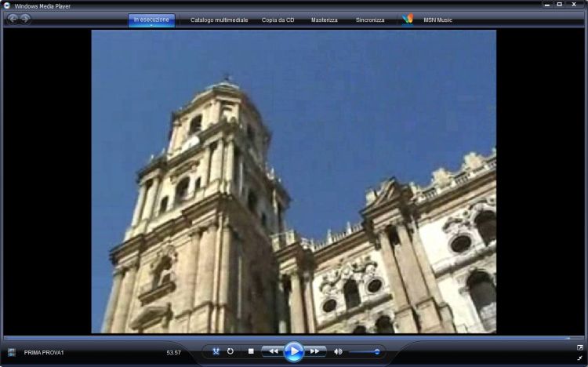Open the In esecuzione tab
This screenshot has height=367, width=588.
[x=151, y=20]
